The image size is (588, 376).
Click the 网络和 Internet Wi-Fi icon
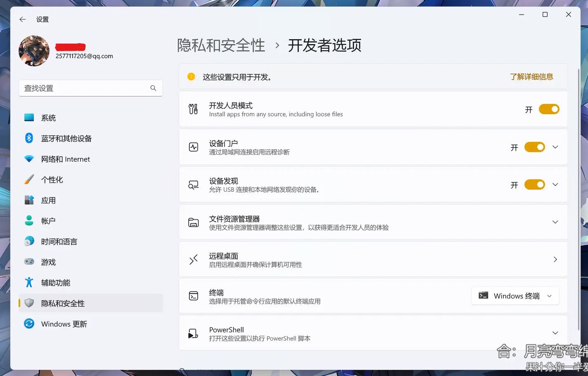(x=29, y=159)
